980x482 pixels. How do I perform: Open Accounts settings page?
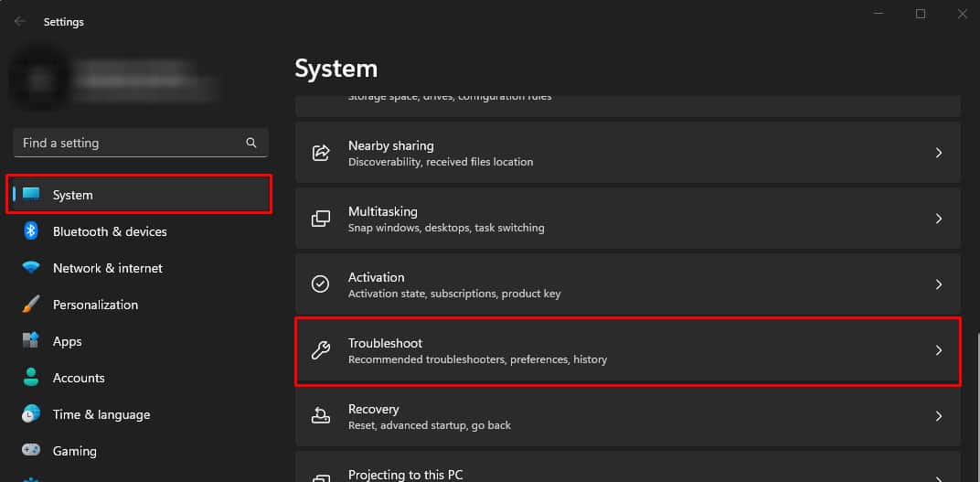point(139,378)
